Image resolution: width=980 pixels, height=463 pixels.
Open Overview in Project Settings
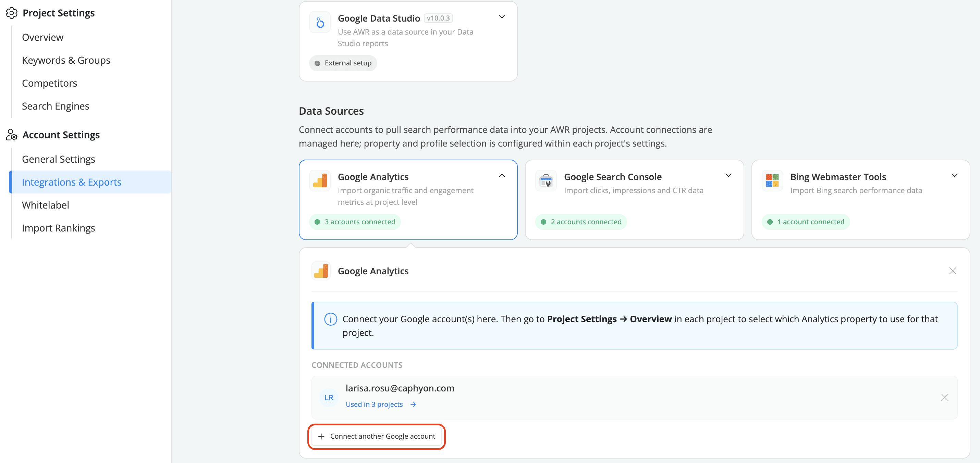pyautogui.click(x=42, y=37)
